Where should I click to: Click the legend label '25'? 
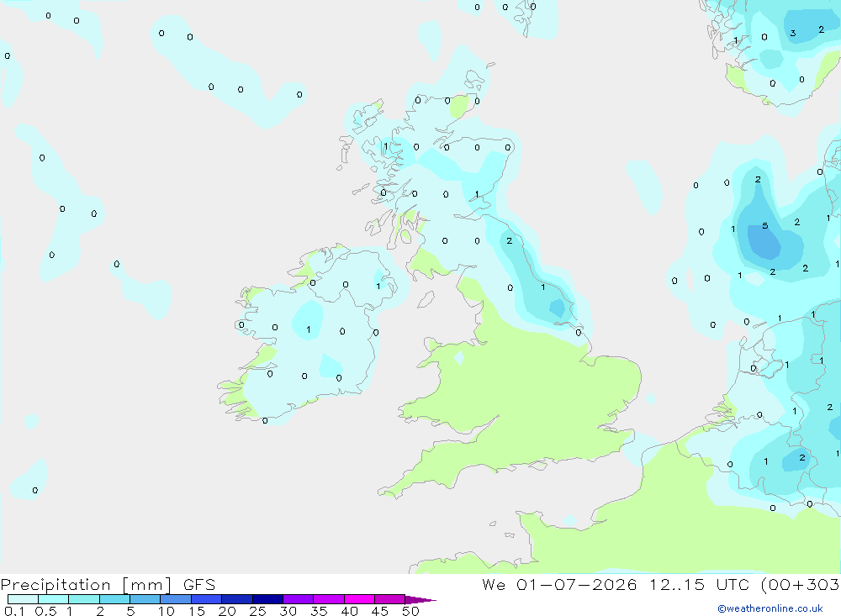click(257, 611)
